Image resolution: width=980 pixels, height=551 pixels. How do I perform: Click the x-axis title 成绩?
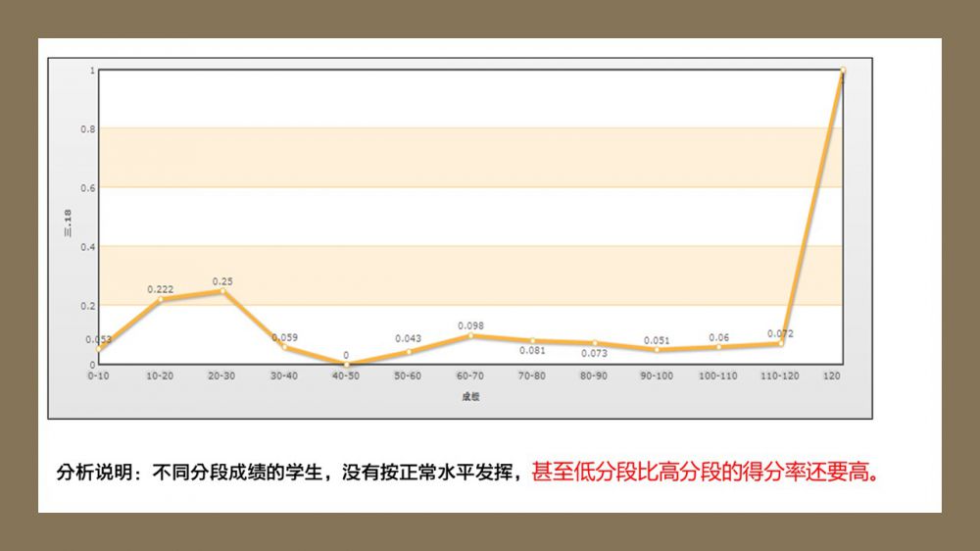click(x=470, y=397)
